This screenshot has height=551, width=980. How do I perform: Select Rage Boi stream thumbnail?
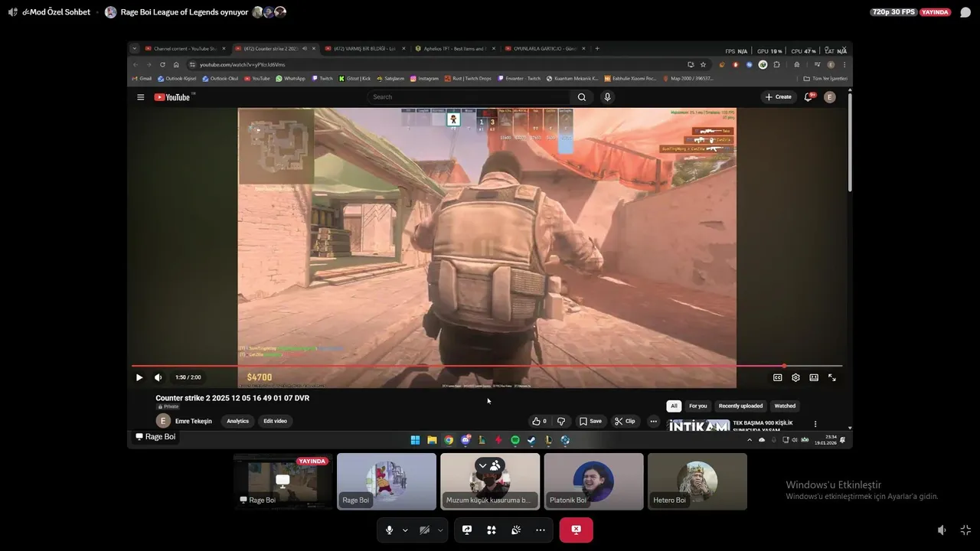click(x=283, y=481)
